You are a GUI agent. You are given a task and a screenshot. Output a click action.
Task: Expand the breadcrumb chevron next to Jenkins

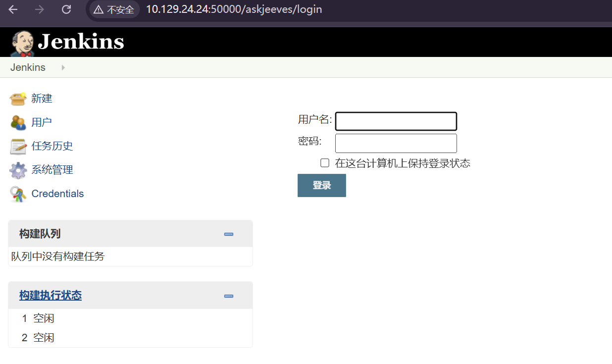click(x=62, y=67)
